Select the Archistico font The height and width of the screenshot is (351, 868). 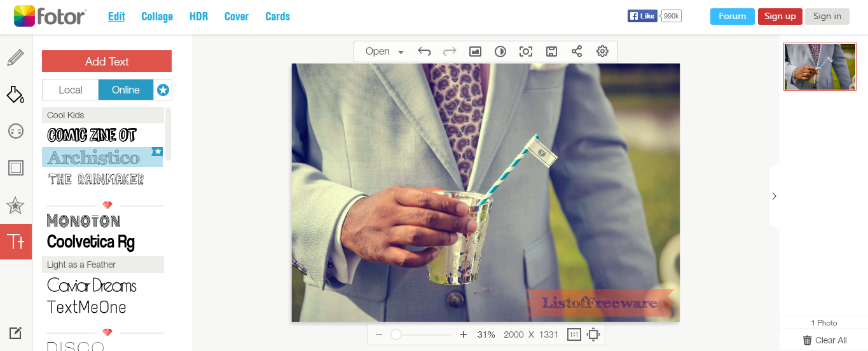[x=102, y=157]
